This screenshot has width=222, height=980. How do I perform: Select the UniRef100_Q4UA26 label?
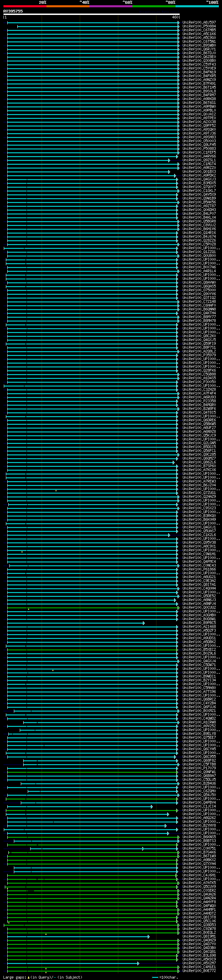tap(199, 894)
